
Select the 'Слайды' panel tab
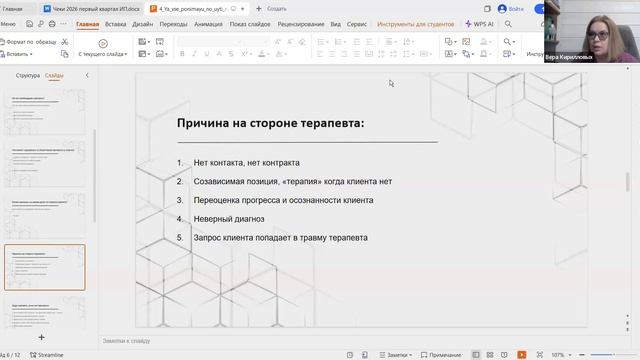pos(54,76)
